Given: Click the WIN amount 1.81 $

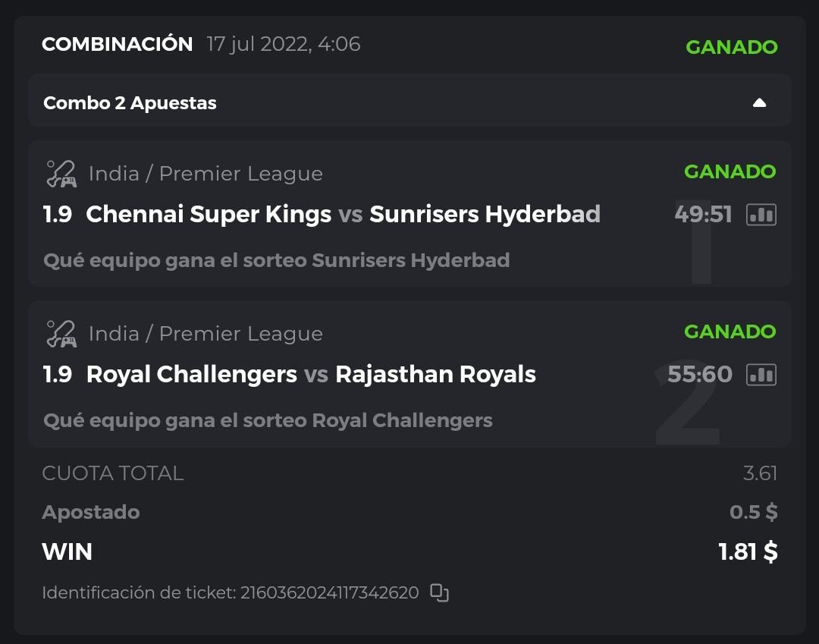Looking at the screenshot, I should click(748, 551).
